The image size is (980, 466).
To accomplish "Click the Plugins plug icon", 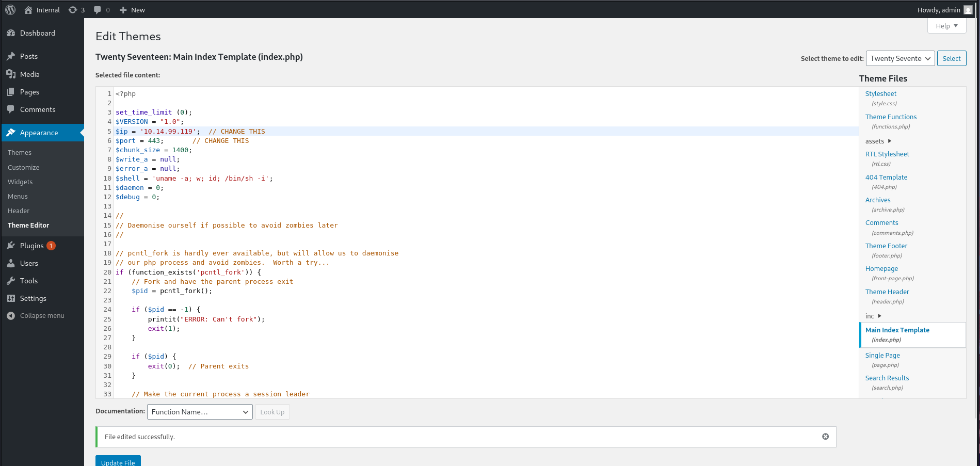I will pos(11,246).
